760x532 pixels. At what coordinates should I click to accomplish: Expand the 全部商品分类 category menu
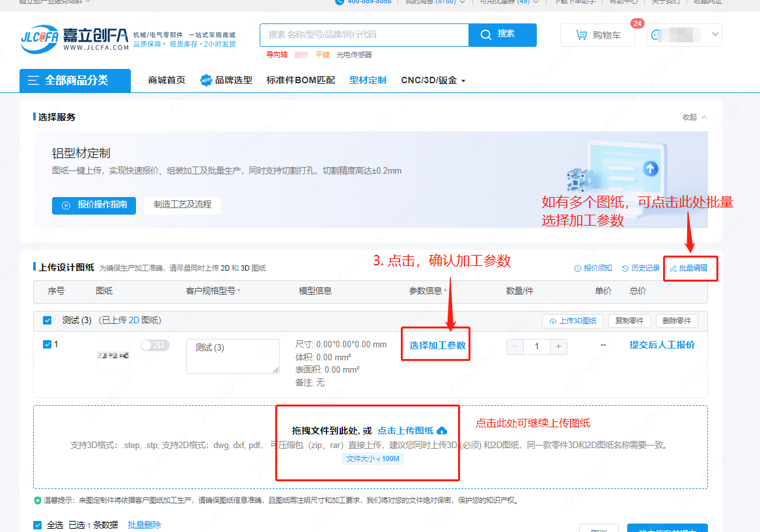click(75, 81)
